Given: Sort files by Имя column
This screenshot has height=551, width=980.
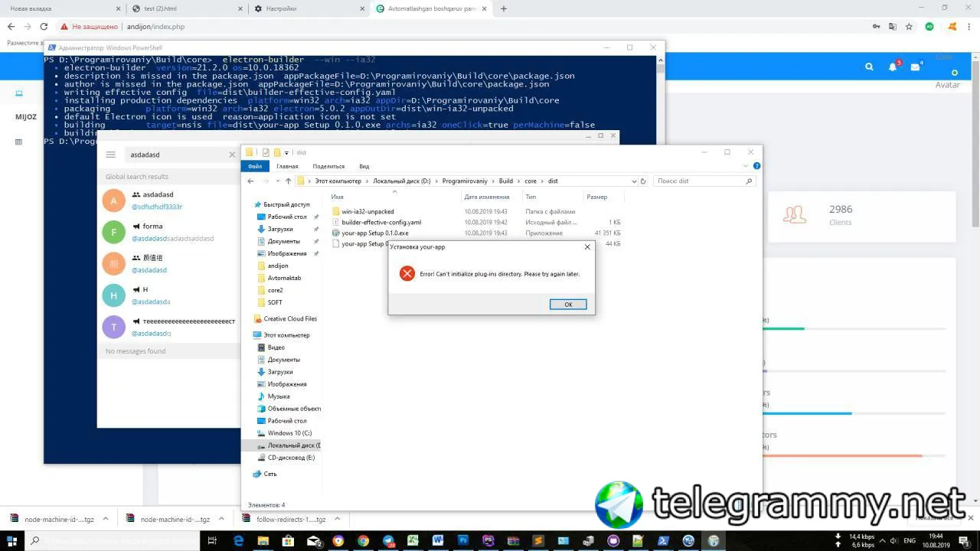Looking at the screenshot, I should (x=338, y=197).
